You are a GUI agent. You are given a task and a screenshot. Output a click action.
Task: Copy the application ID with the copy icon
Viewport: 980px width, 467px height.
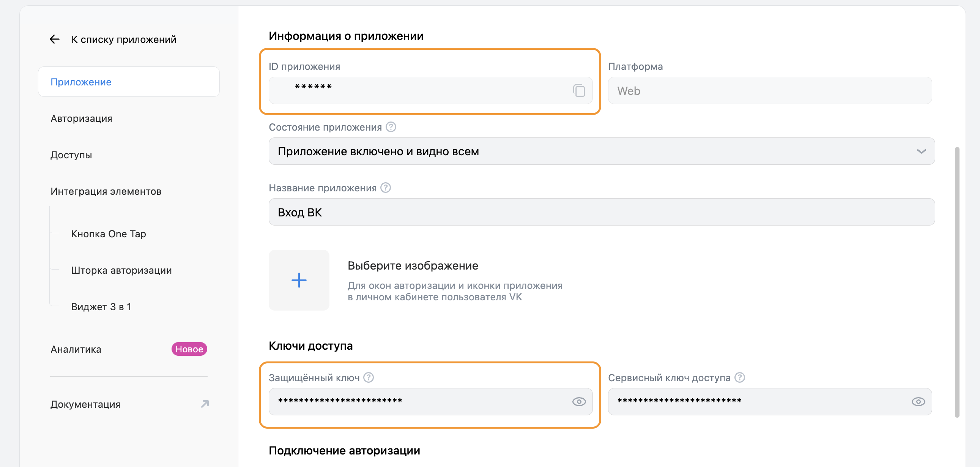pyautogui.click(x=579, y=91)
